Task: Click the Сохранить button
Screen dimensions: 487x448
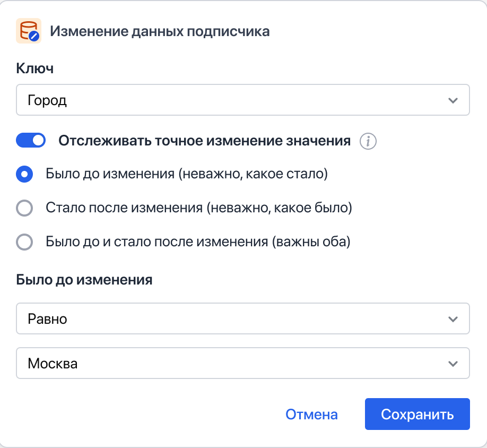Action: 417,414
